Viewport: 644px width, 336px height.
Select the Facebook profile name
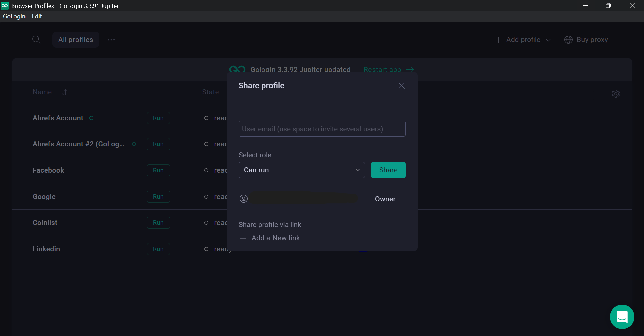tap(48, 170)
